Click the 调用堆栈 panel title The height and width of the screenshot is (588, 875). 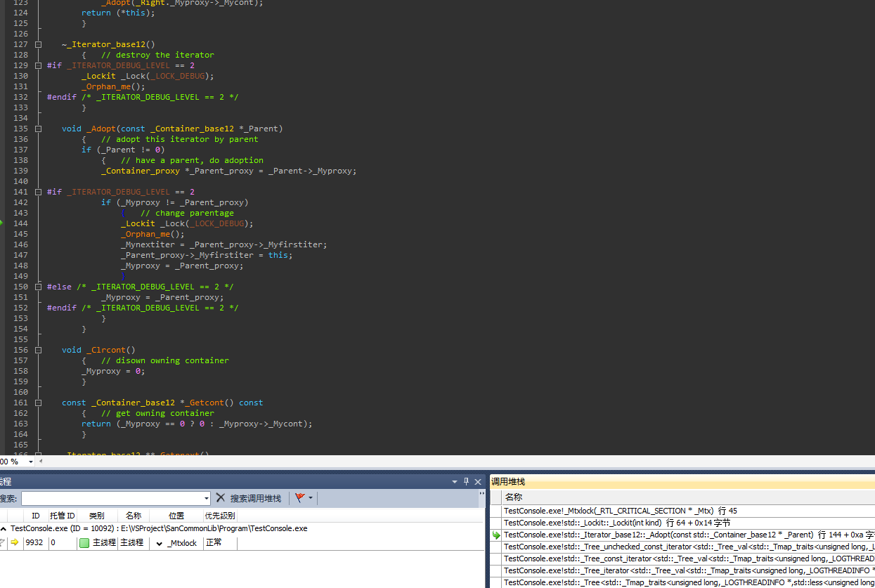click(508, 482)
